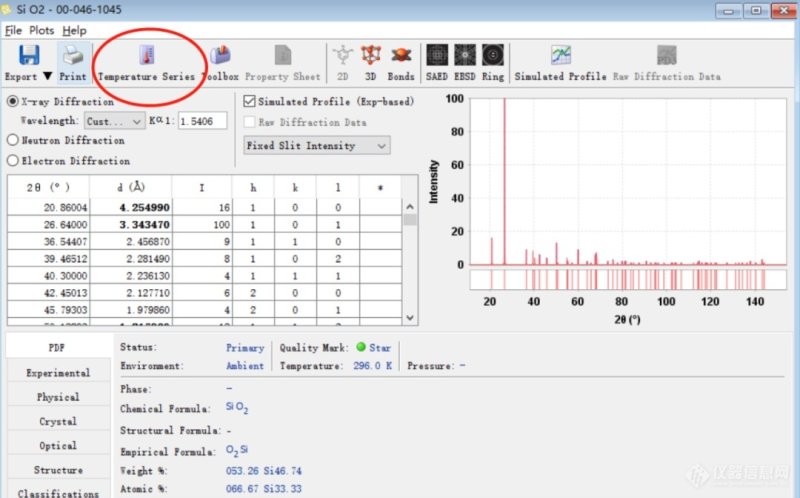Open the Ring pattern icon

tap(493, 56)
